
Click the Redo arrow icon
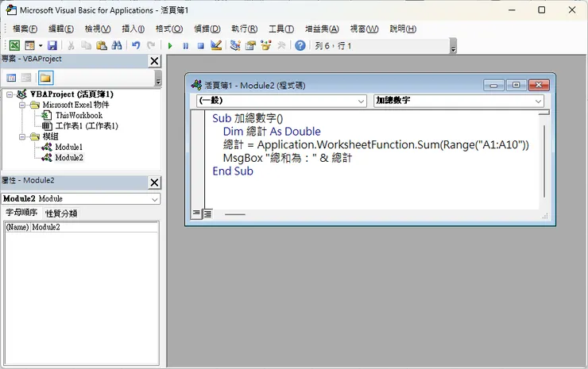coord(151,46)
